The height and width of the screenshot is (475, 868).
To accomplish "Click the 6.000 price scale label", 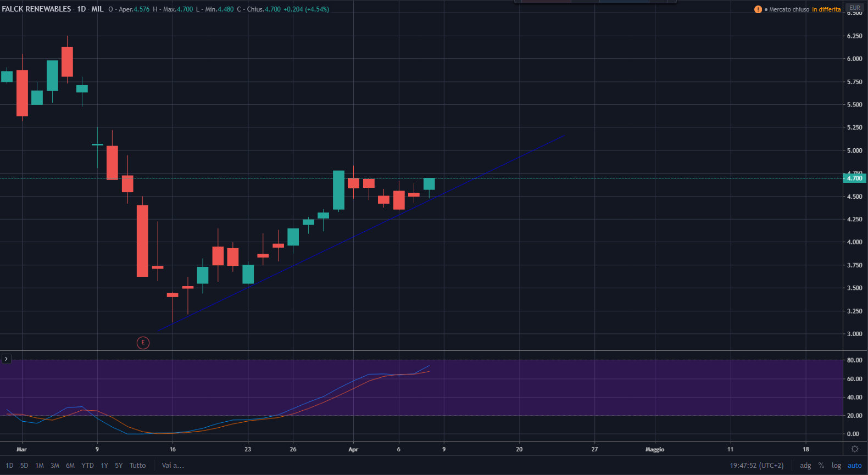I will 854,59.
